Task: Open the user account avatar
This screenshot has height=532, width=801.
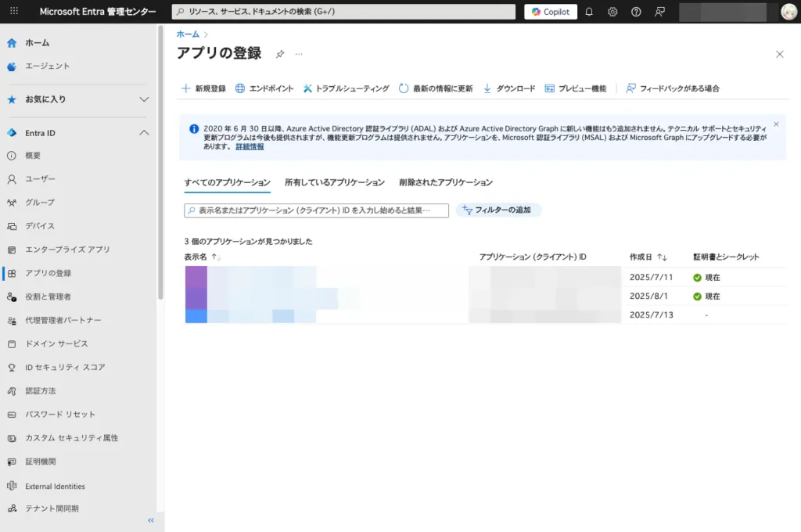Action: click(788, 12)
